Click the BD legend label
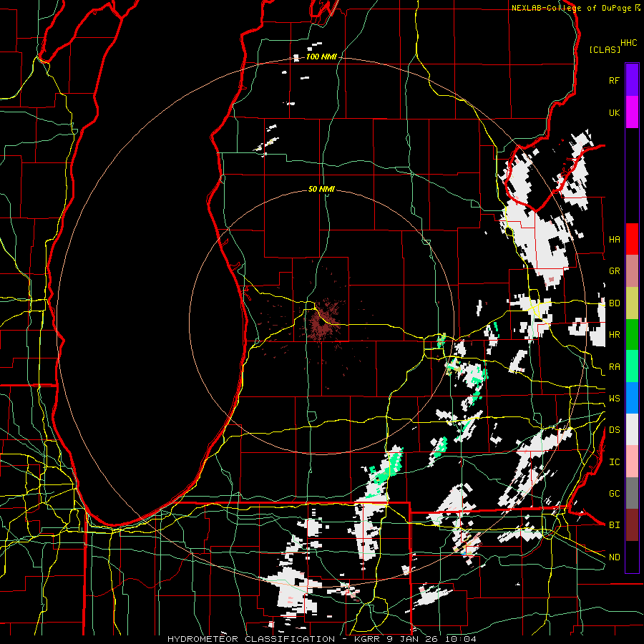 [615, 303]
